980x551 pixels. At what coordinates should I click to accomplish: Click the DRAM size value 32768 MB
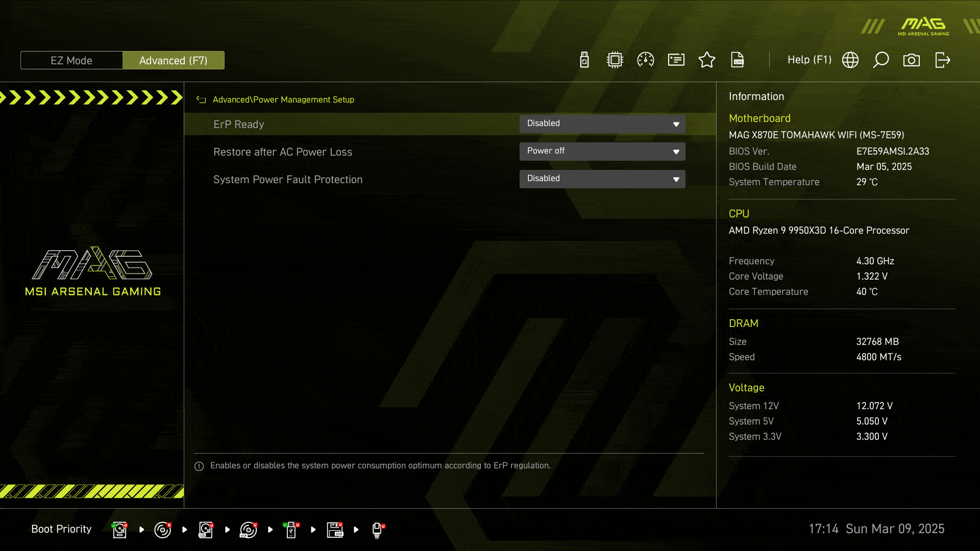877,342
